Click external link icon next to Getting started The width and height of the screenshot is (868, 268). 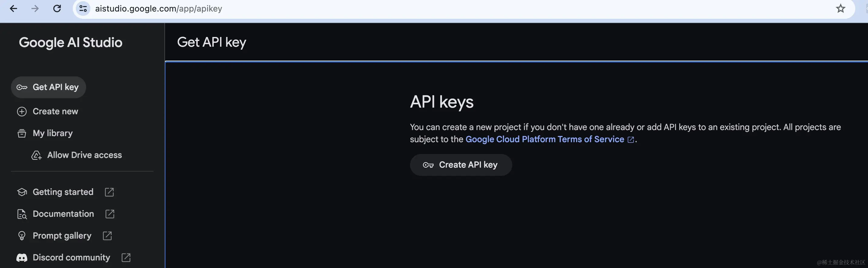(x=109, y=192)
